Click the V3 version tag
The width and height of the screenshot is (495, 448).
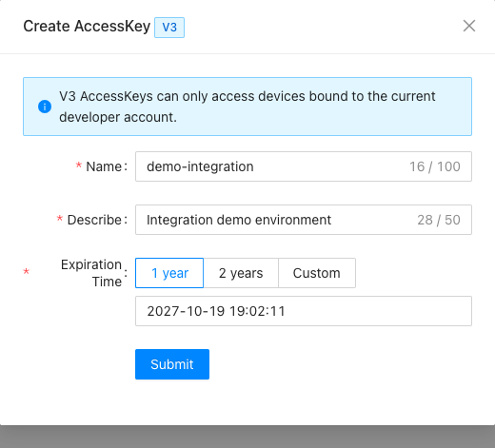pyautogui.click(x=169, y=28)
